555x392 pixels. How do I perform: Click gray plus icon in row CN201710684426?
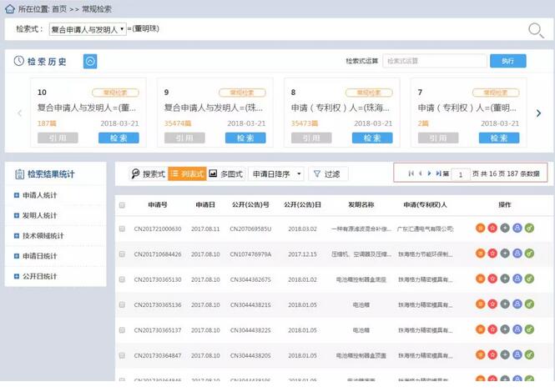coord(505,254)
